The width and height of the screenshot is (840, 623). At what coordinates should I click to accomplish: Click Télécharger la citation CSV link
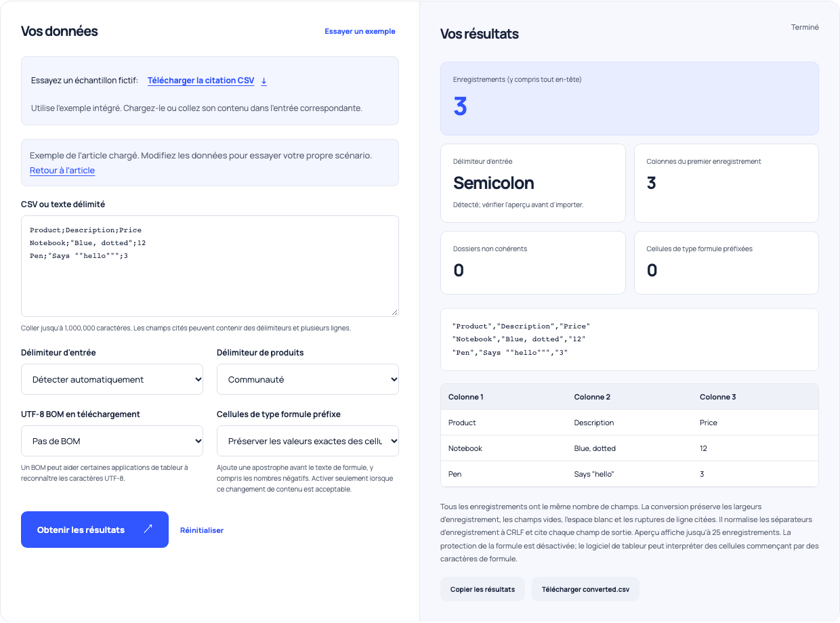point(201,81)
